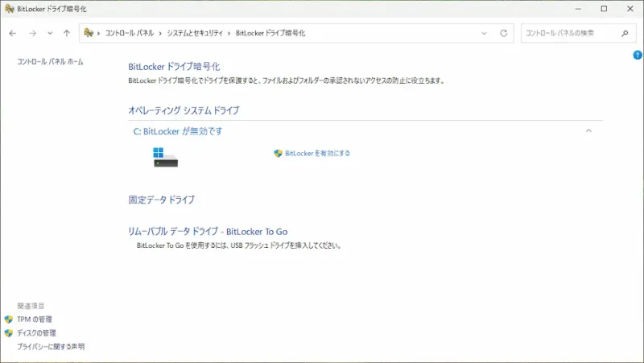Click the blue help question mark icon

pos(638,55)
